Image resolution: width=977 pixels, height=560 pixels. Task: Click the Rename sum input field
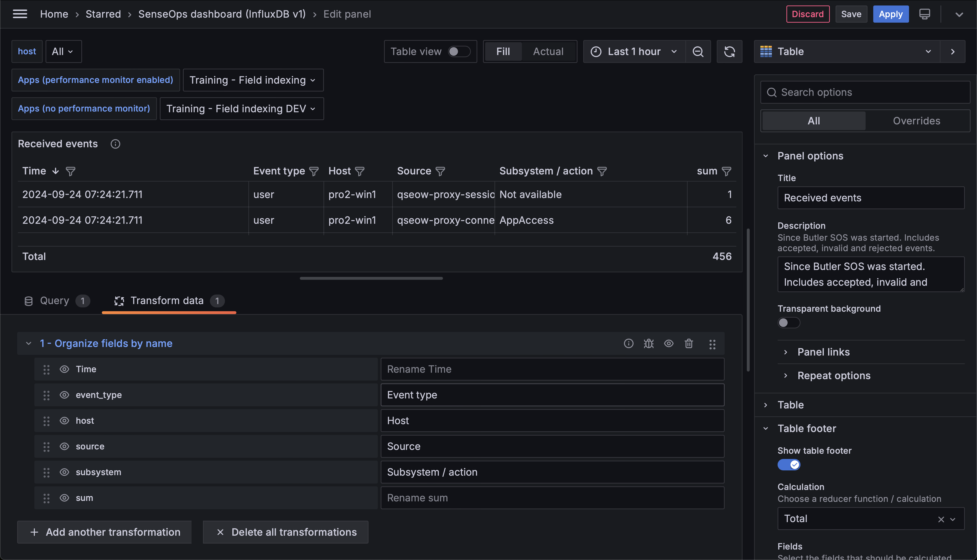click(x=552, y=498)
